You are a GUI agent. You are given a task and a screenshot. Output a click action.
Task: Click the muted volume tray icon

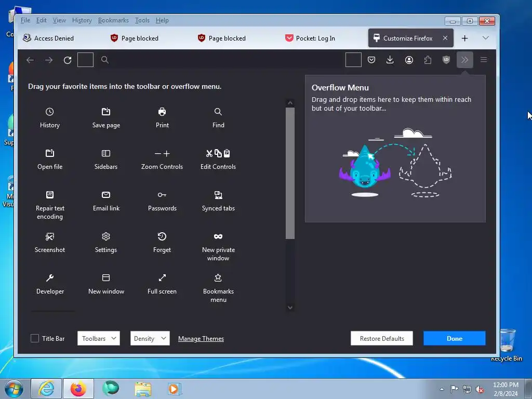pos(480,389)
